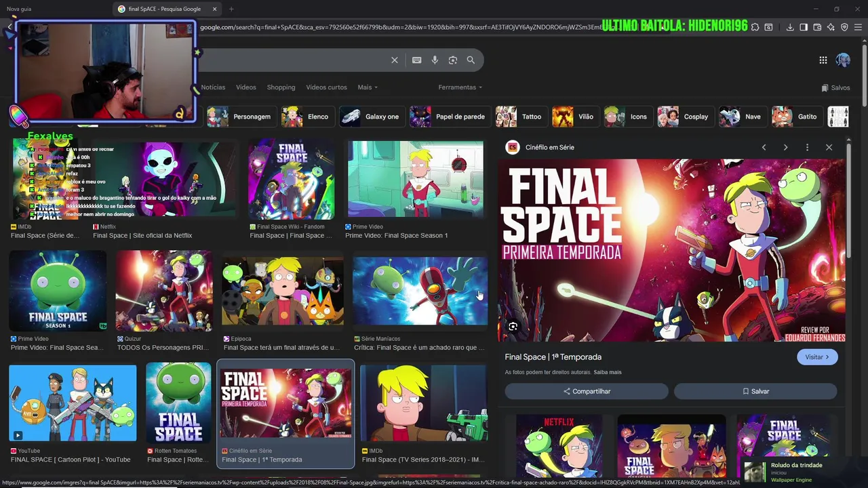Open the downloads icon in browser toolbar

click(790, 27)
